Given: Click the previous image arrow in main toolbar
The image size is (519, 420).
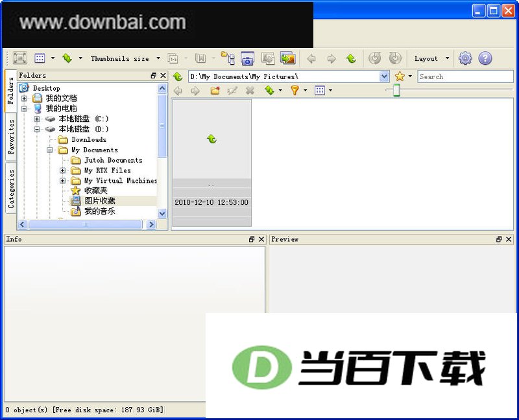Looking at the screenshot, I should 311,58.
